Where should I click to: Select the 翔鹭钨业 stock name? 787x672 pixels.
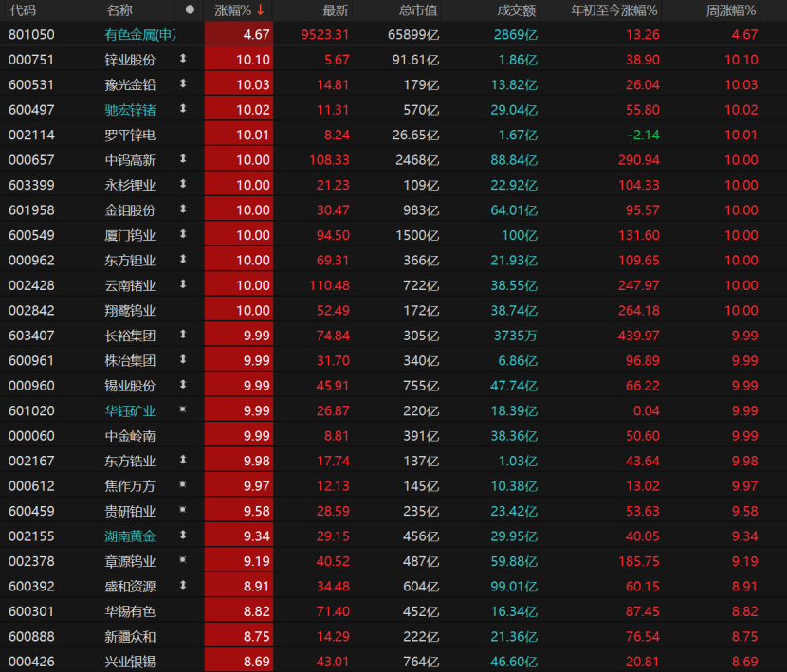(130, 311)
